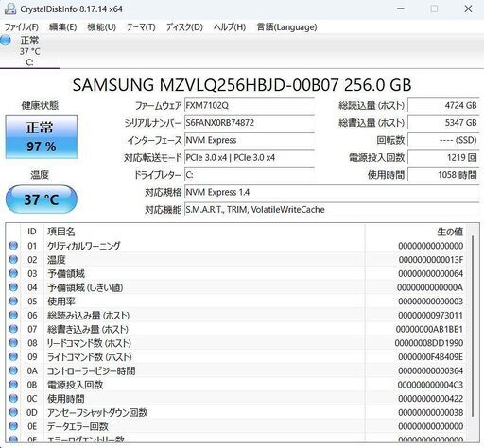Screen dimensions: 484x448
Task: Click the status icon for ID 0B 電源投入回数
Action: tap(13, 385)
